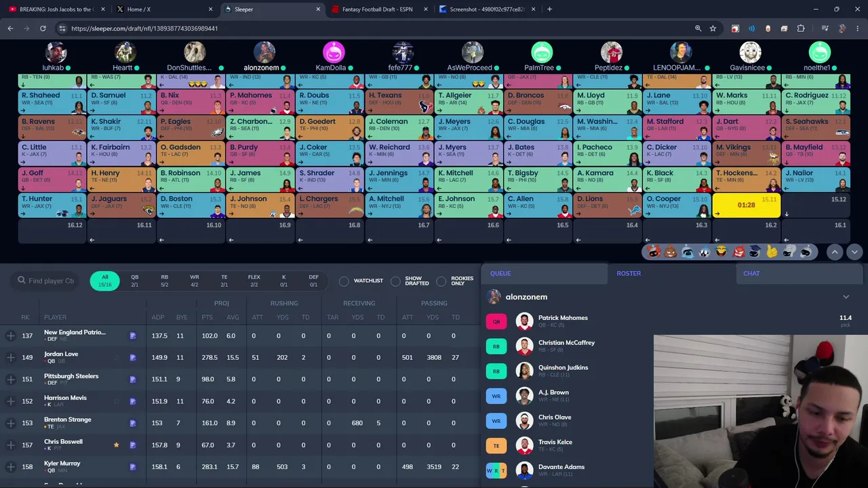Open the notes icon for Brenton Strange
Viewport: 868px width, 488px height.
133,423
